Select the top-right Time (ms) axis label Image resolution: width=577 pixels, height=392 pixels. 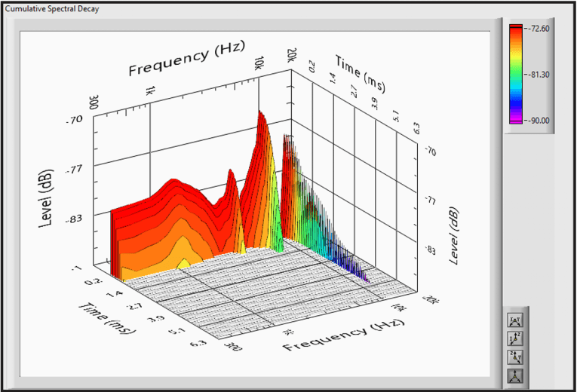pyautogui.click(x=361, y=68)
